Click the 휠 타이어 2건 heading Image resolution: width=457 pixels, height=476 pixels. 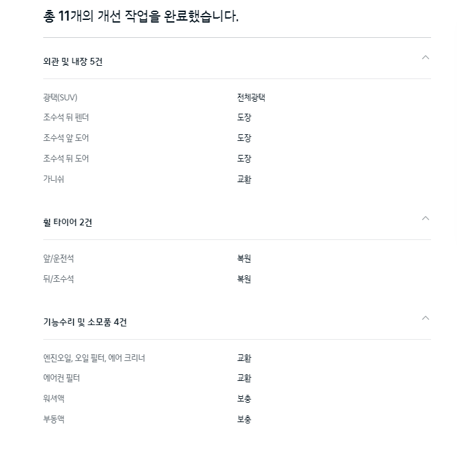[67, 222]
